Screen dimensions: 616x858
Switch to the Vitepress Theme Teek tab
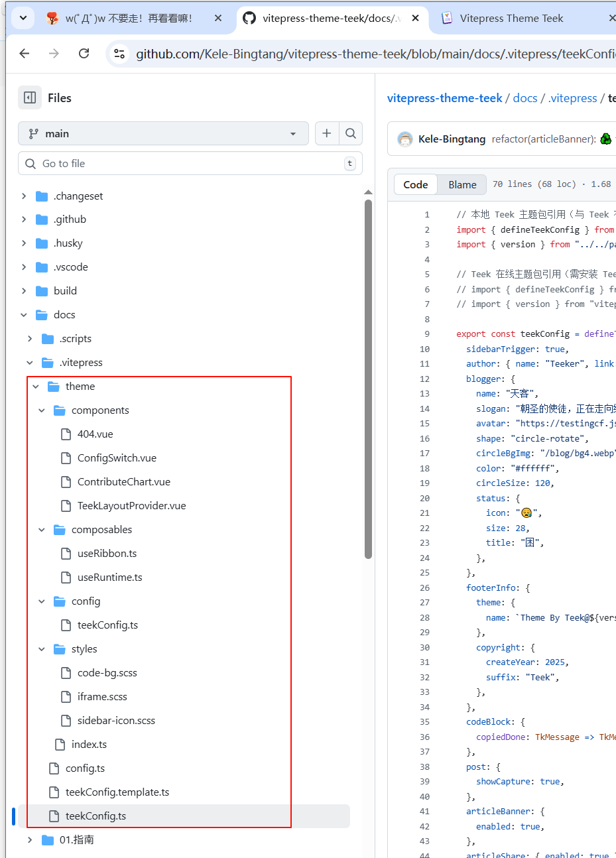pos(511,18)
